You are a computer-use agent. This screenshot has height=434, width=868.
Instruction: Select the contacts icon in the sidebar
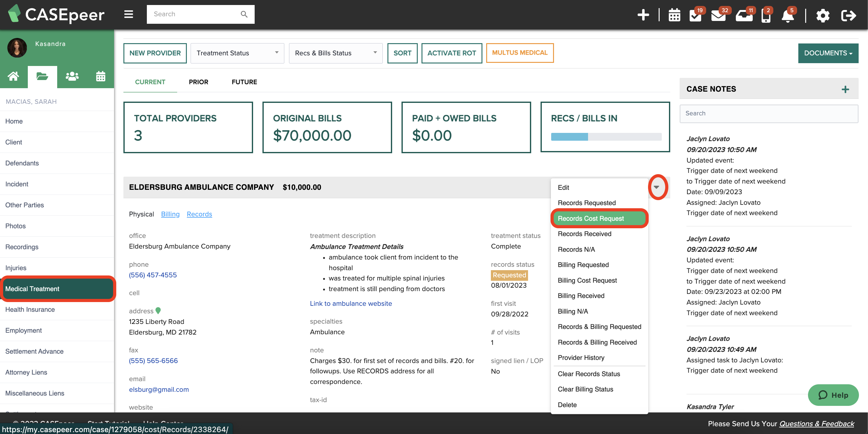[72, 77]
